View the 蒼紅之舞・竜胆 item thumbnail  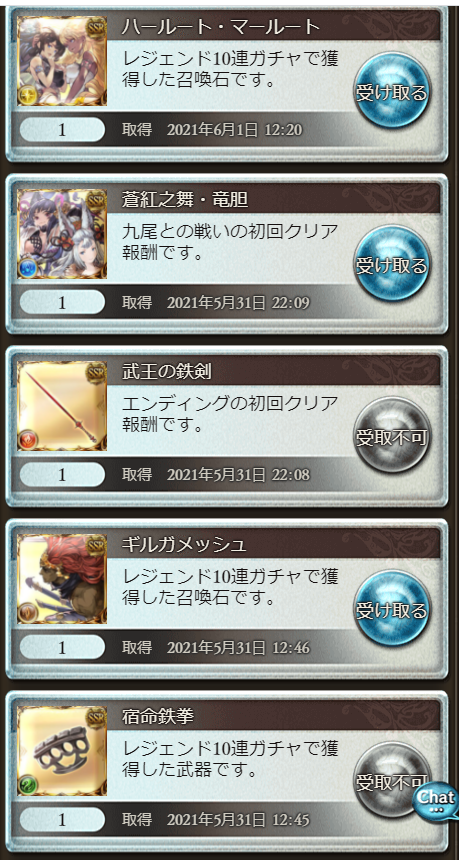point(62,234)
